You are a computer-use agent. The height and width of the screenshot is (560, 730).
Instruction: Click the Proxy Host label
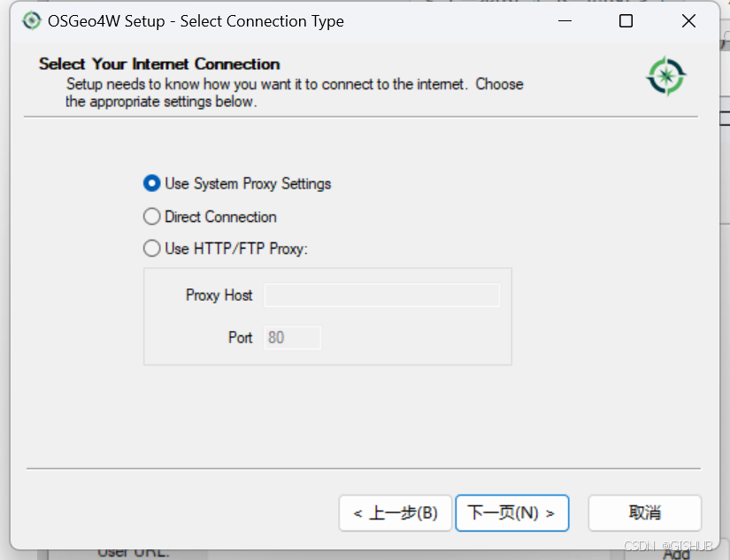click(x=219, y=295)
